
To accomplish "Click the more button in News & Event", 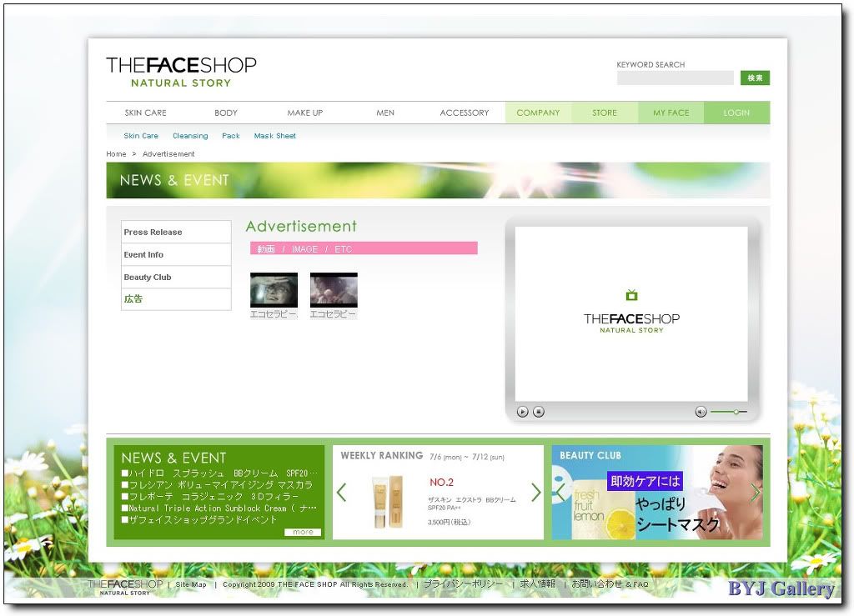I will click(x=303, y=532).
